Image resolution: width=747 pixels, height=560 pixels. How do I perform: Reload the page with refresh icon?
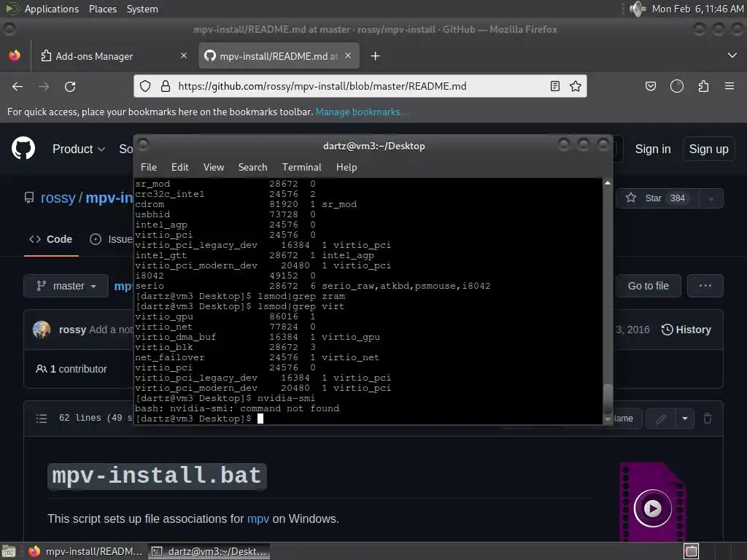(x=70, y=87)
